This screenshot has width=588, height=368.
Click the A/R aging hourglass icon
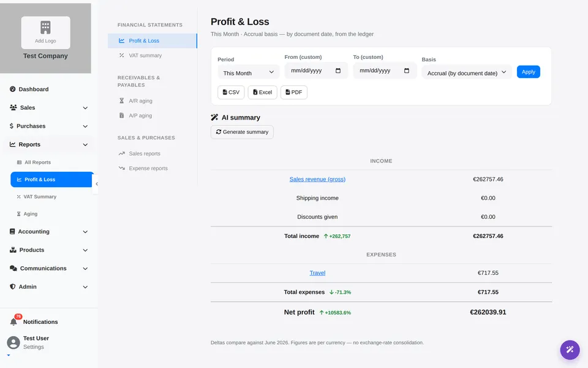coord(121,101)
